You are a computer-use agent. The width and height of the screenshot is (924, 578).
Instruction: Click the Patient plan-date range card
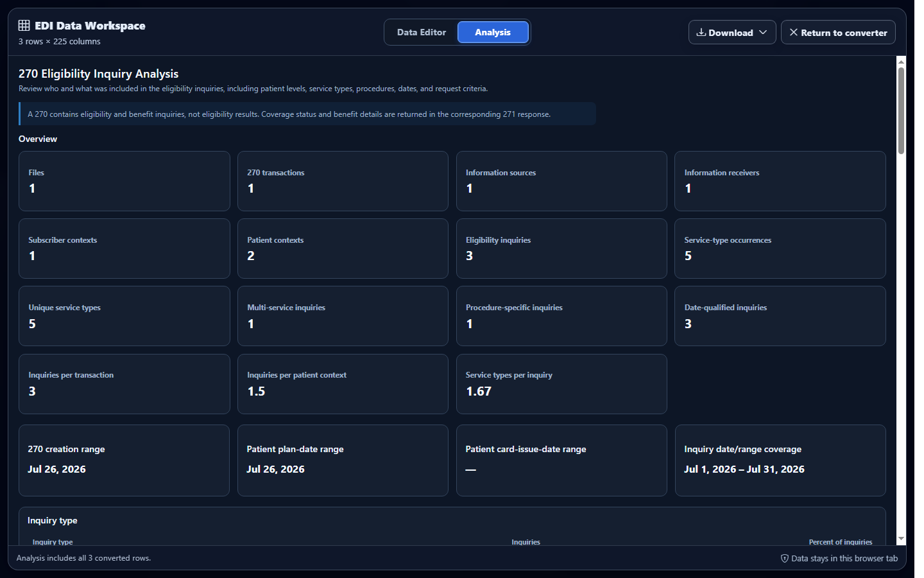343,460
